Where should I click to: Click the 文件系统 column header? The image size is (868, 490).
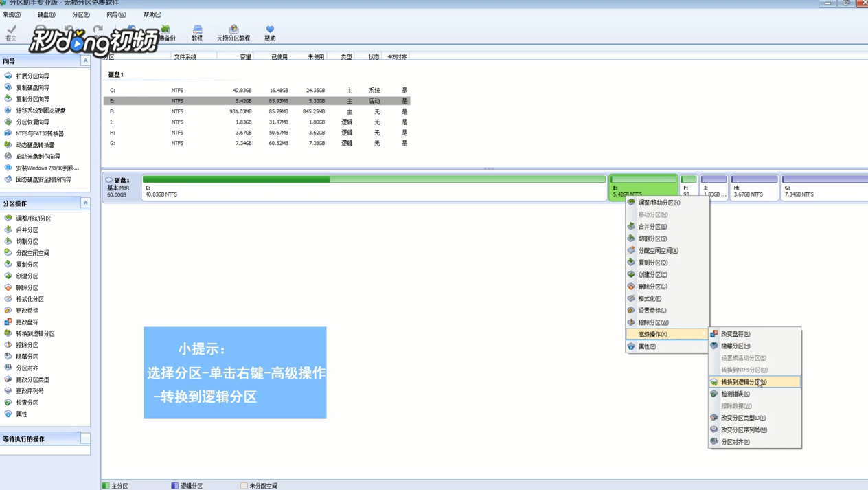pos(185,57)
